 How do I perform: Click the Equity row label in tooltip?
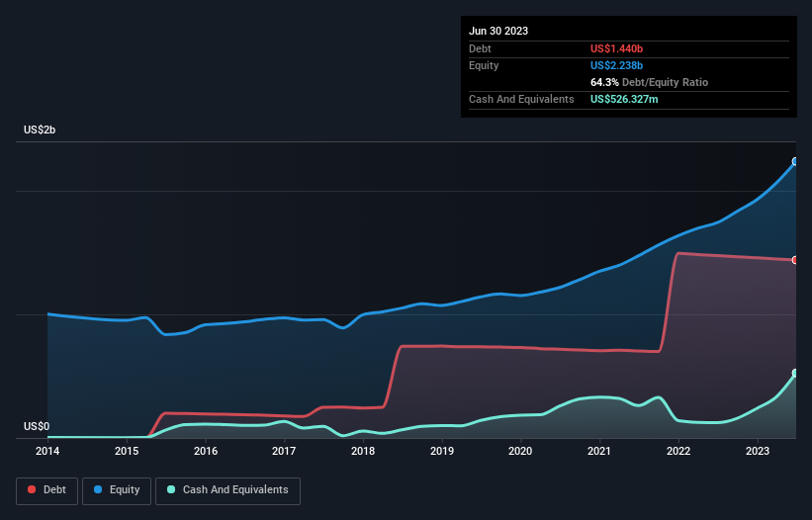(x=484, y=65)
